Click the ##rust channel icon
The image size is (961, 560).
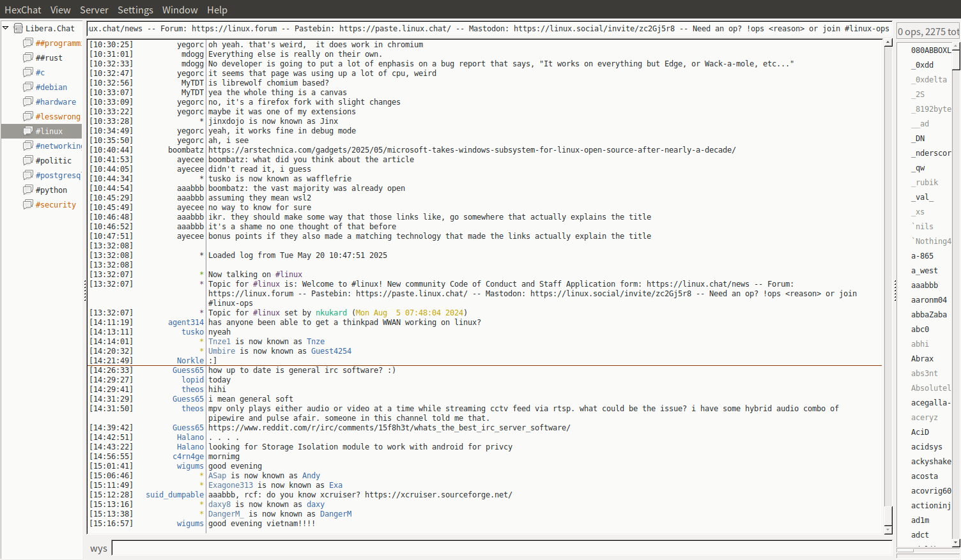pos(28,57)
